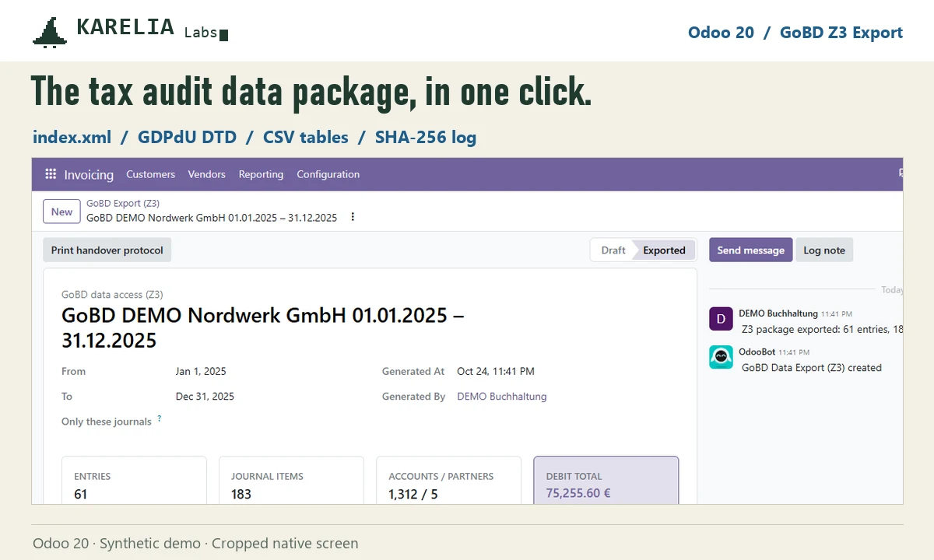Click the From date Jan 1, 2025
This screenshot has height=560, width=934.
[x=201, y=372]
